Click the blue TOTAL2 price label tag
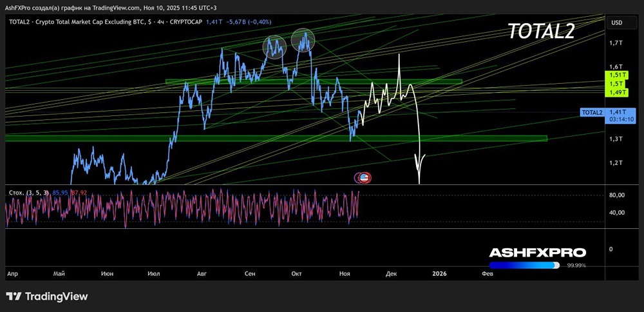Image resolution: width=644 pixels, height=312 pixels. point(592,112)
